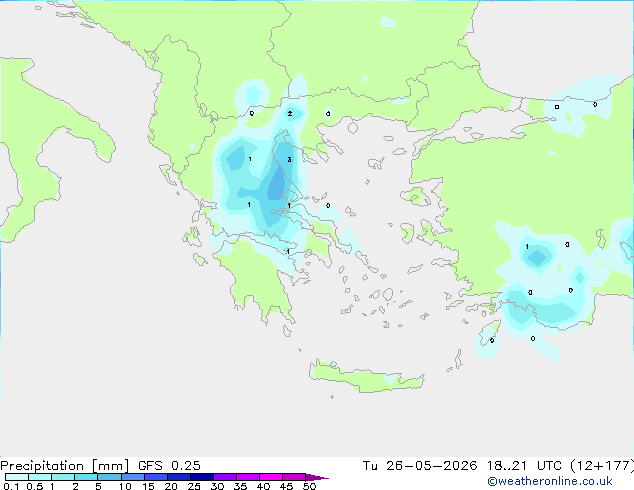The image size is (634, 490).
Task: Click the "30" legend scale label
Action: (x=217, y=486)
